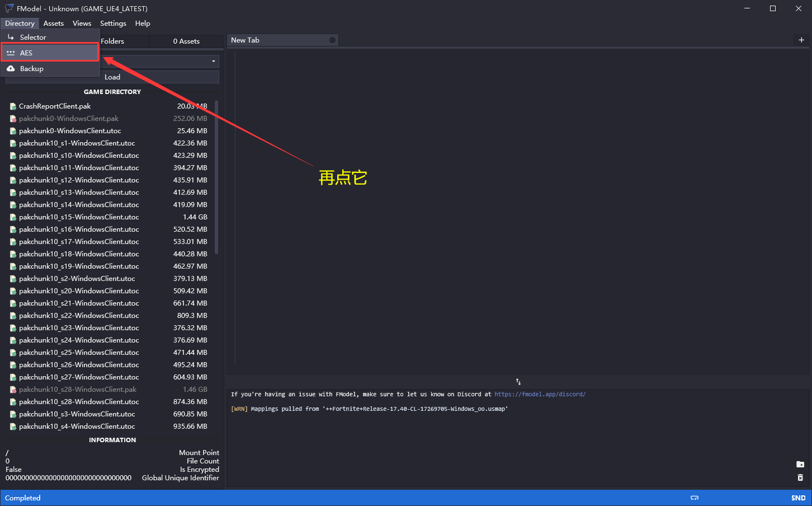Click the Load button
The width and height of the screenshot is (812, 506).
(112, 77)
